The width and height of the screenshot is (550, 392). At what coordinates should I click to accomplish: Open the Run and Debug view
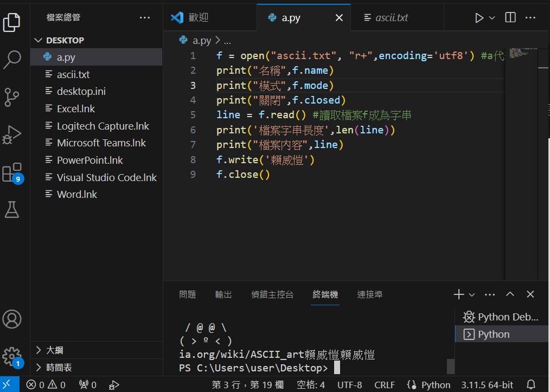pos(11,134)
